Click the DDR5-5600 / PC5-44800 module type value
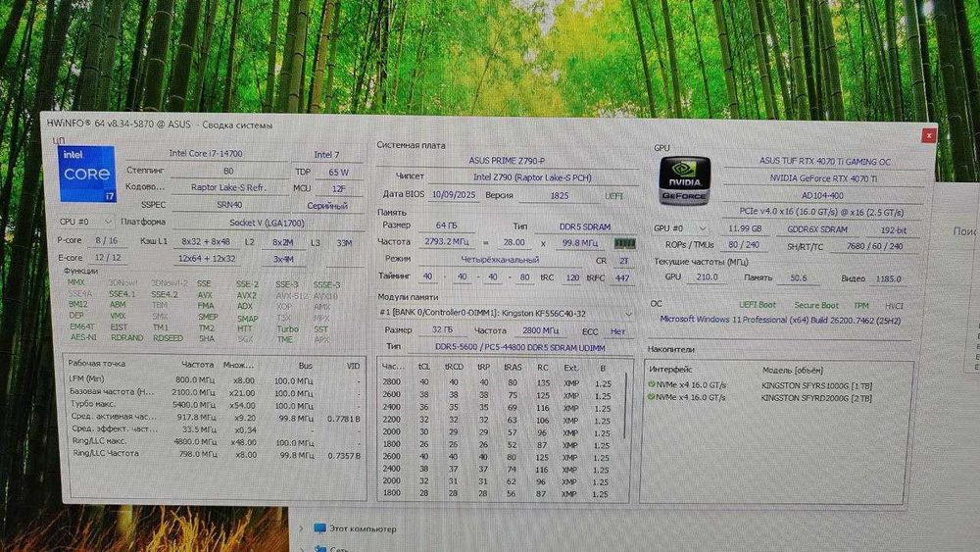 (520, 348)
